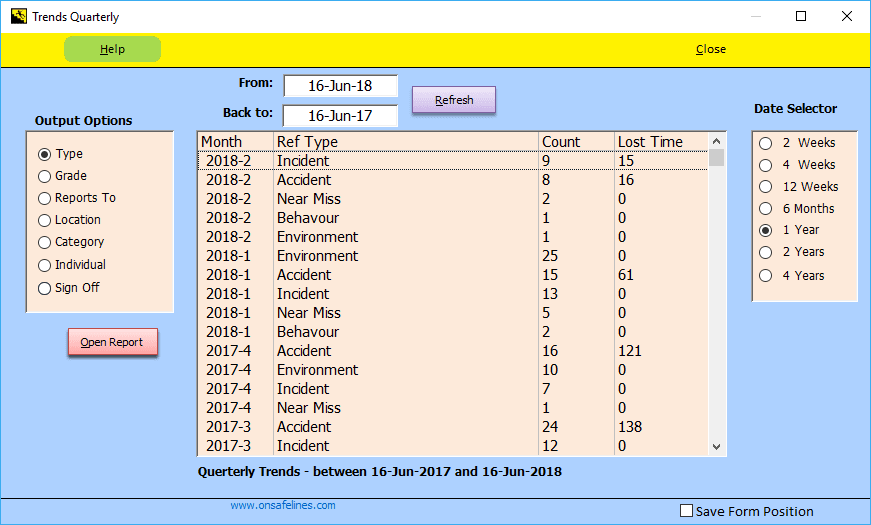Click the Month column header
Viewport: 871px width, 525px height.
pyautogui.click(x=236, y=142)
